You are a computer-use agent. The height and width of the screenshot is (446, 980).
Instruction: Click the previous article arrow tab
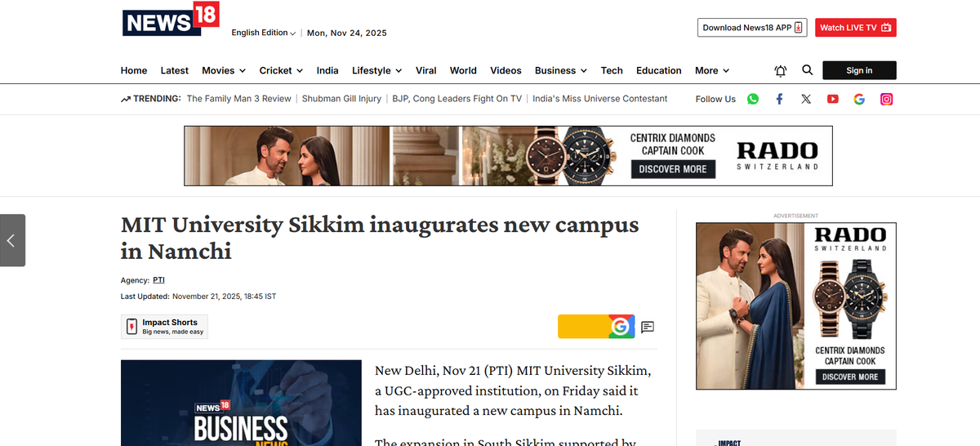click(x=12, y=240)
